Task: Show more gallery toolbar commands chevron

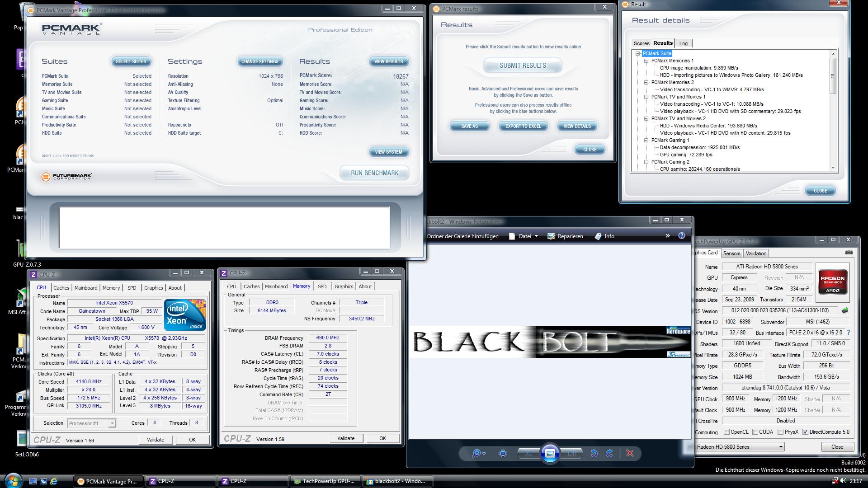Action: coord(667,236)
